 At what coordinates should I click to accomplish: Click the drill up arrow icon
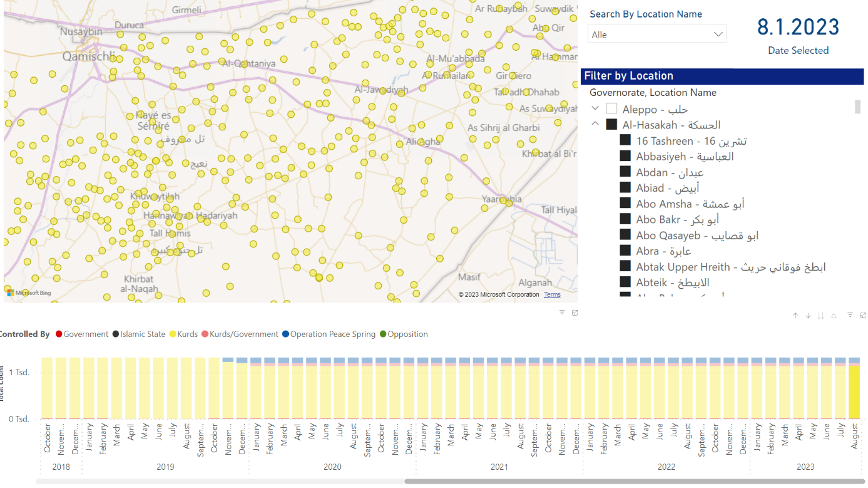click(x=795, y=316)
